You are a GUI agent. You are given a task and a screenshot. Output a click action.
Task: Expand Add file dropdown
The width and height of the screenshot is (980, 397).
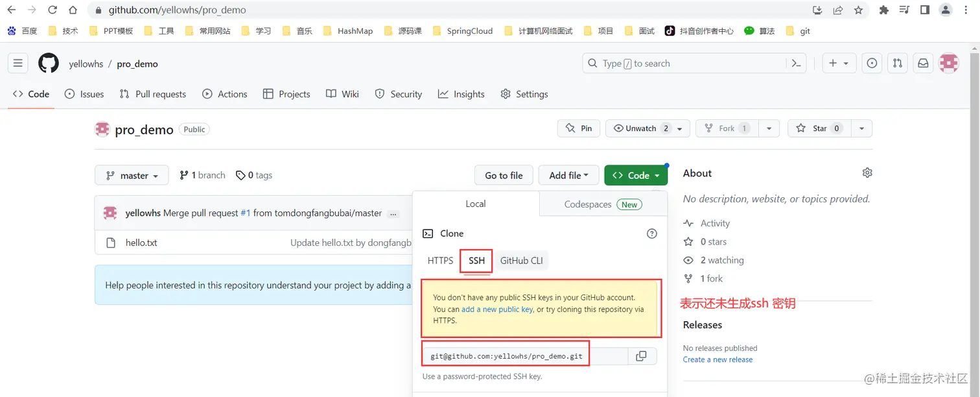[568, 175]
